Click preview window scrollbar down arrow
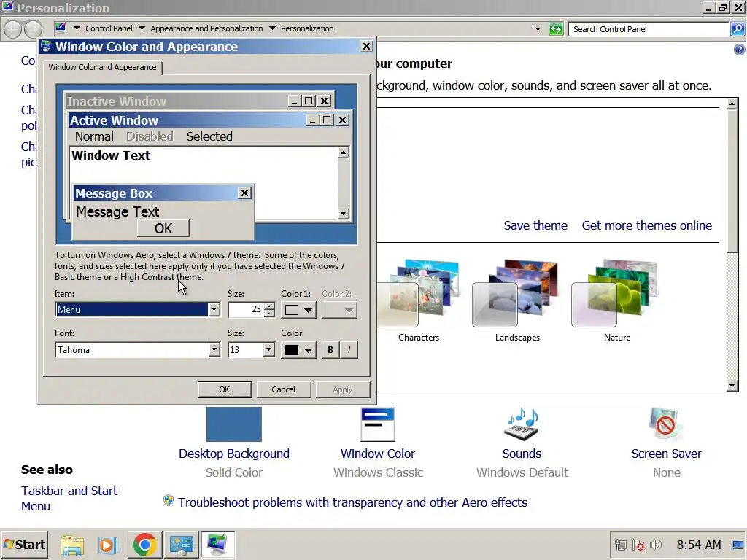 [344, 214]
